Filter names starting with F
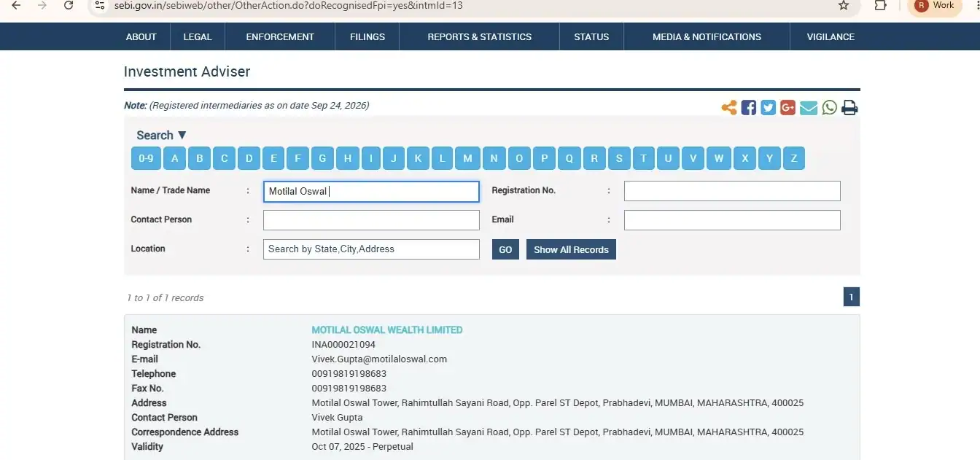Image resolution: width=980 pixels, height=460 pixels. click(297, 158)
